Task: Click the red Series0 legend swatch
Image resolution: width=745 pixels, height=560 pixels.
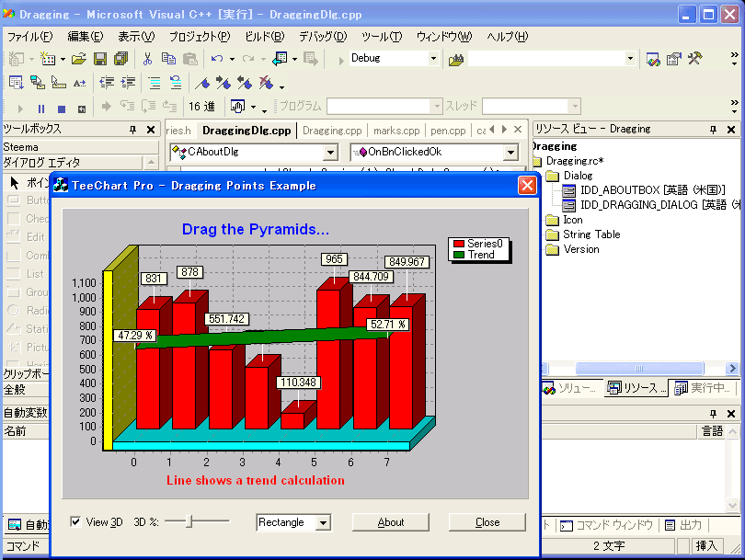Action: [459, 244]
